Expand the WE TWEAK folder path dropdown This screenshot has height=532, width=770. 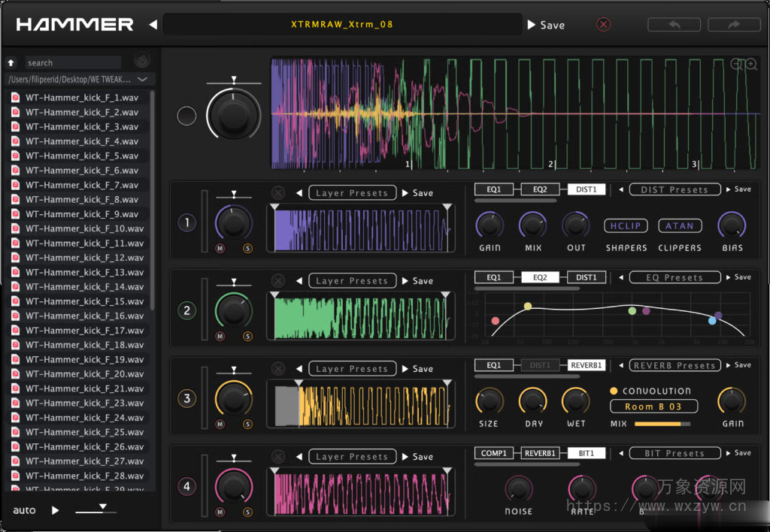pos(143,79)
